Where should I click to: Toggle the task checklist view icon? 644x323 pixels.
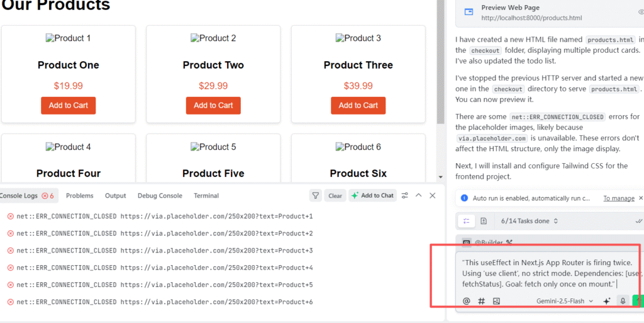coord(467,221)
